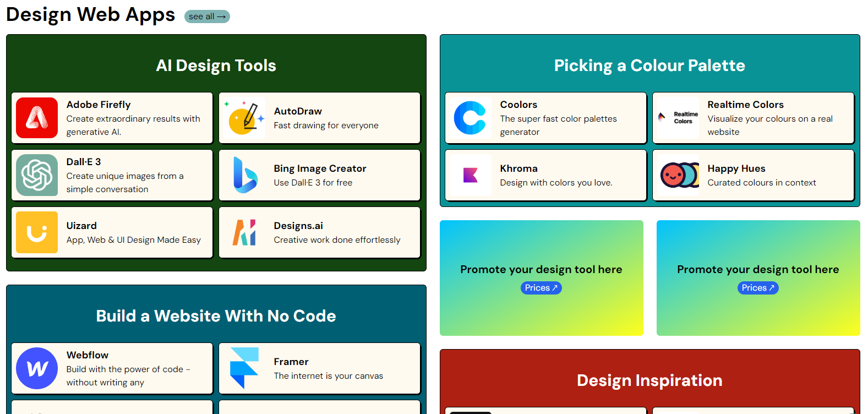
Task: Click the Design Inspiration section heading
Action: click(x=649, y=380)
